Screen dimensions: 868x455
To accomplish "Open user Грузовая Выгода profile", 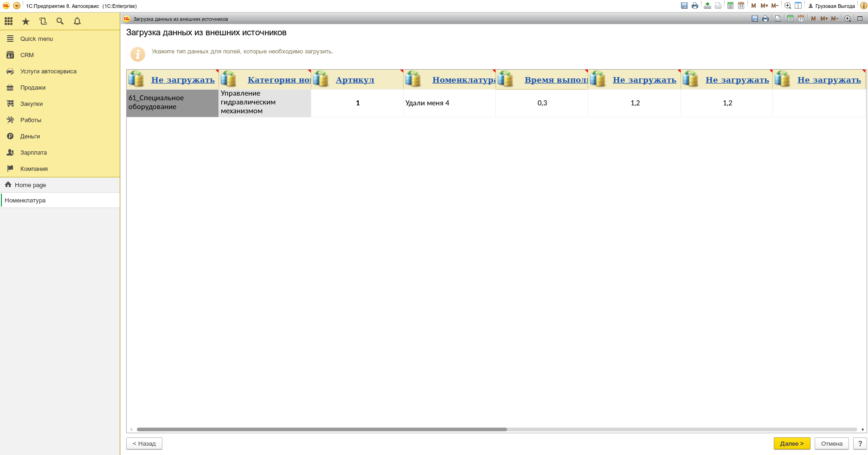I will (831, 6).
